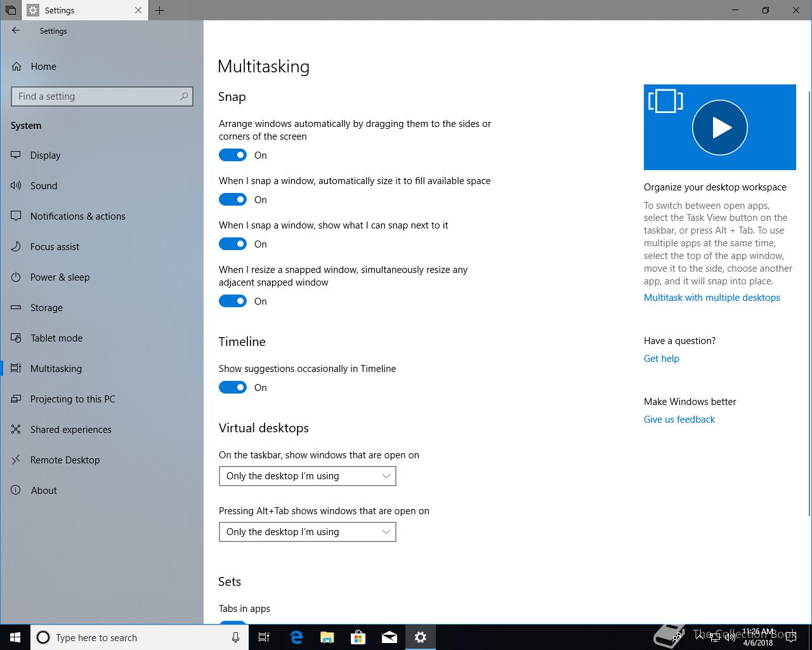Click the tab sets icon at top-left
The image size is (812, 650).
pos(11,10)
